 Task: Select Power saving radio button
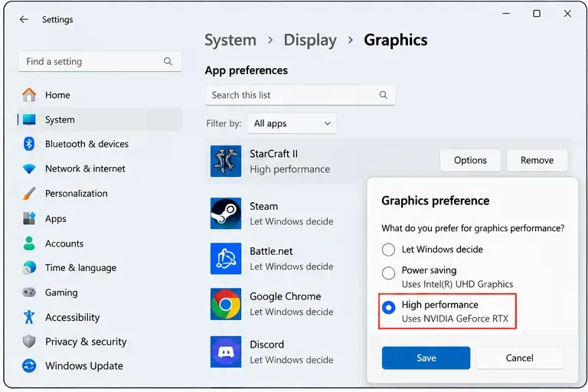click(388, 273)
